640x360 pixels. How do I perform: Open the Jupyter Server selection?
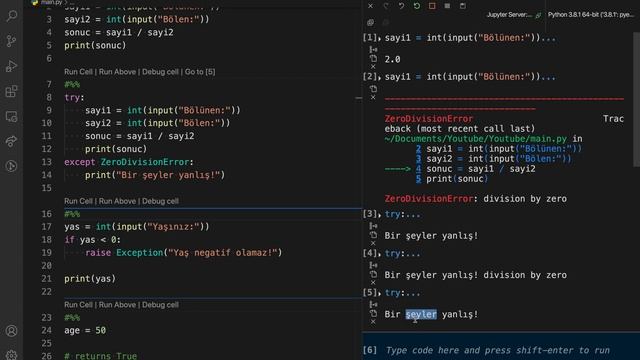pyautogui.click(x=509, y=15)
